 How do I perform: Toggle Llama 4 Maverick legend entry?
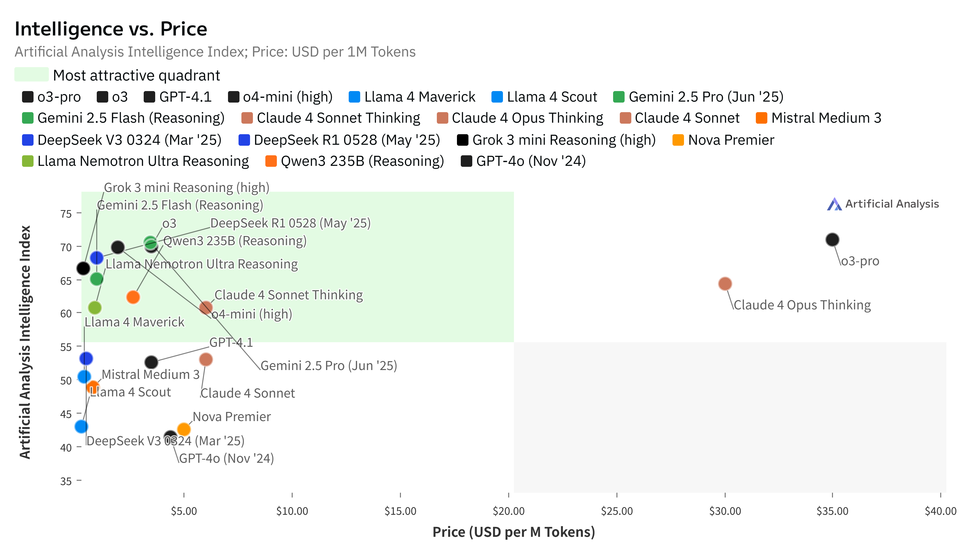412,97
